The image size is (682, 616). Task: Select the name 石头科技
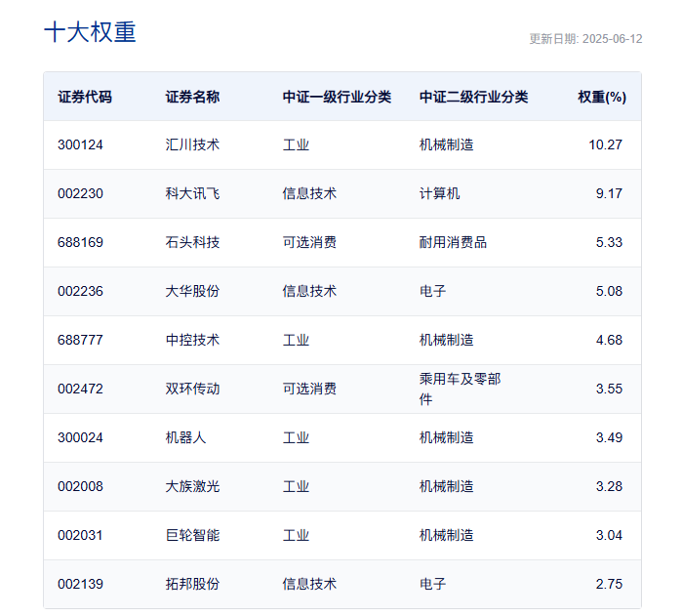[192, 242]
